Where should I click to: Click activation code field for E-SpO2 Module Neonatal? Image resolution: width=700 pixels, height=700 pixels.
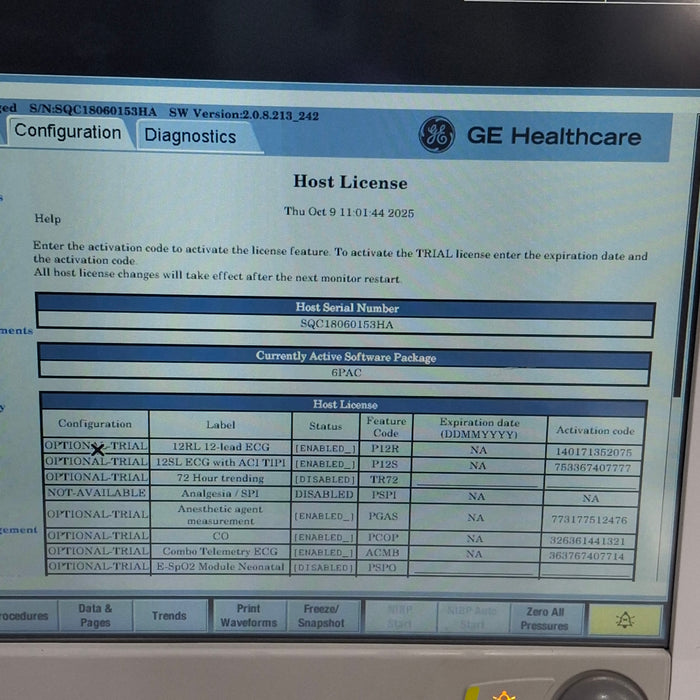(x=586, y=571)
